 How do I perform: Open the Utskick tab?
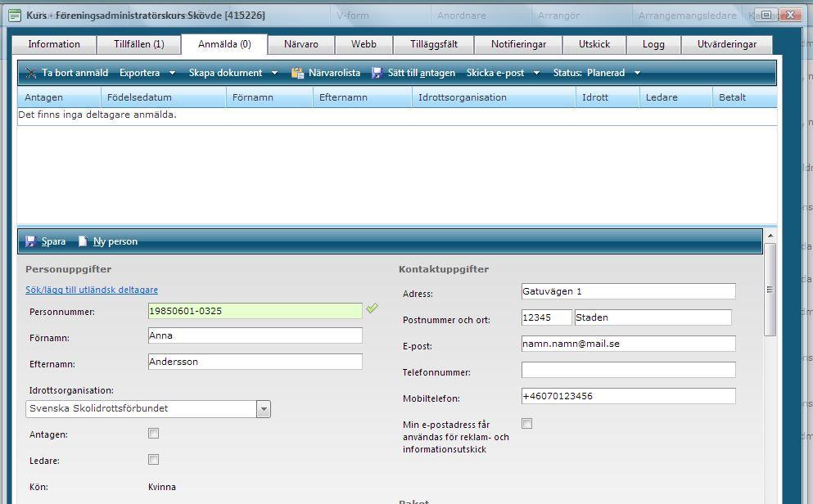point(594,44)
